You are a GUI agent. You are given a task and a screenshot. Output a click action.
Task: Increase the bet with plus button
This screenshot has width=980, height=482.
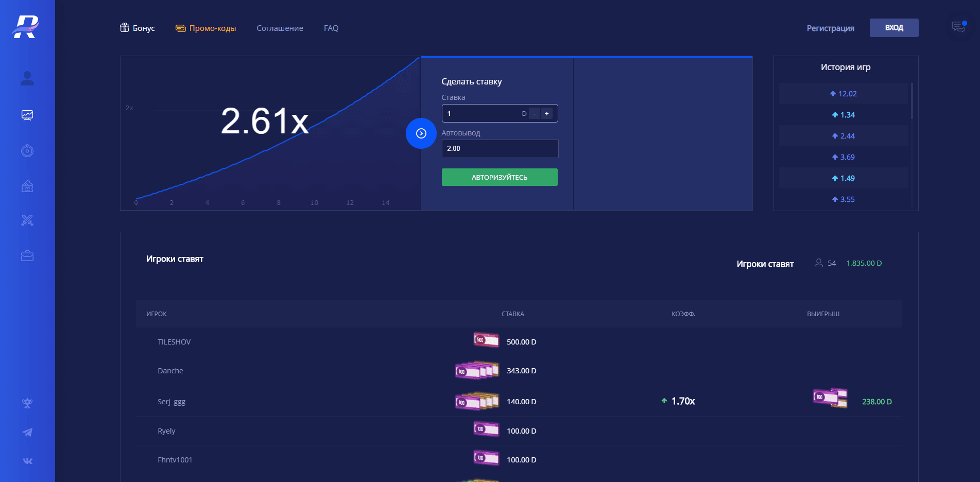(x=547, y=113)
